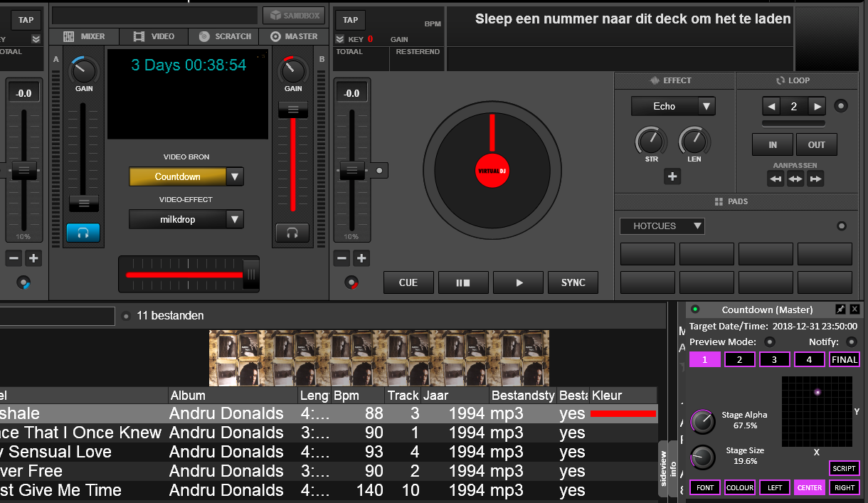868x503 pixels.
Task: Click loop adjust move-both arrows icon
Action: pyautogui.click(x=795, y=180)
